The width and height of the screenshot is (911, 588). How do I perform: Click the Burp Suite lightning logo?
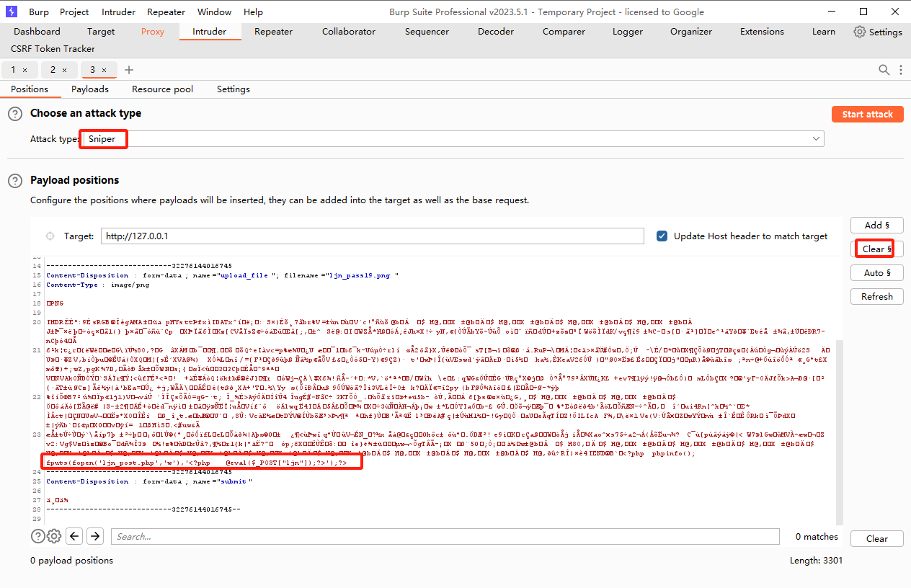(x=12, y=12)
